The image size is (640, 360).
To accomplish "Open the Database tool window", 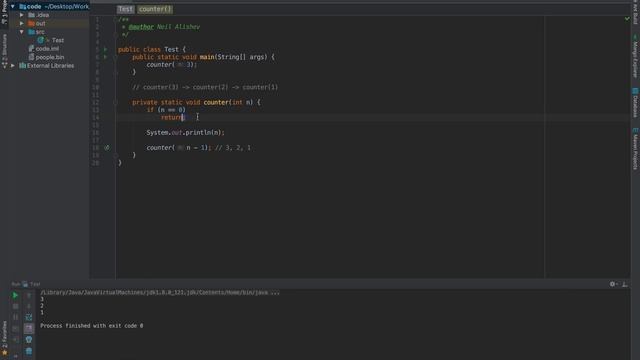I will [x=635, y=103].
